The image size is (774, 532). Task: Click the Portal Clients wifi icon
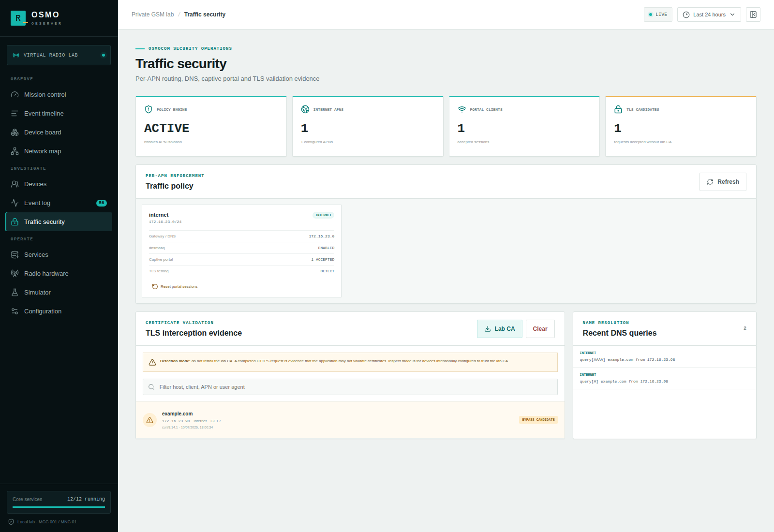462,109
